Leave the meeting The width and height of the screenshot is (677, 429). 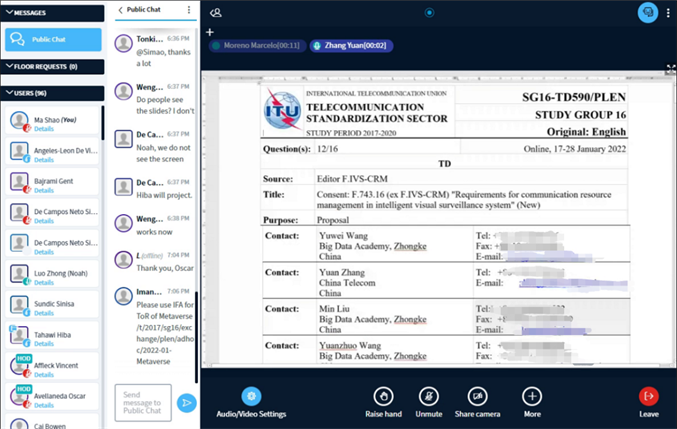(649, 396)
